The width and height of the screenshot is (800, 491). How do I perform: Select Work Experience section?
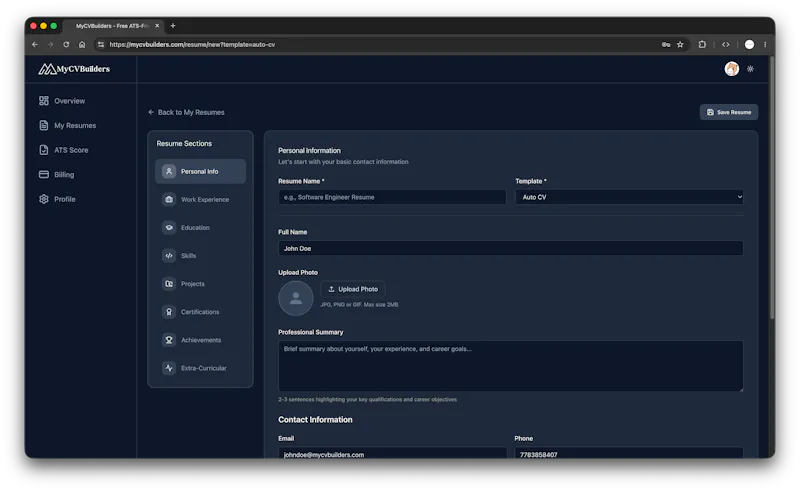(201, 200)
